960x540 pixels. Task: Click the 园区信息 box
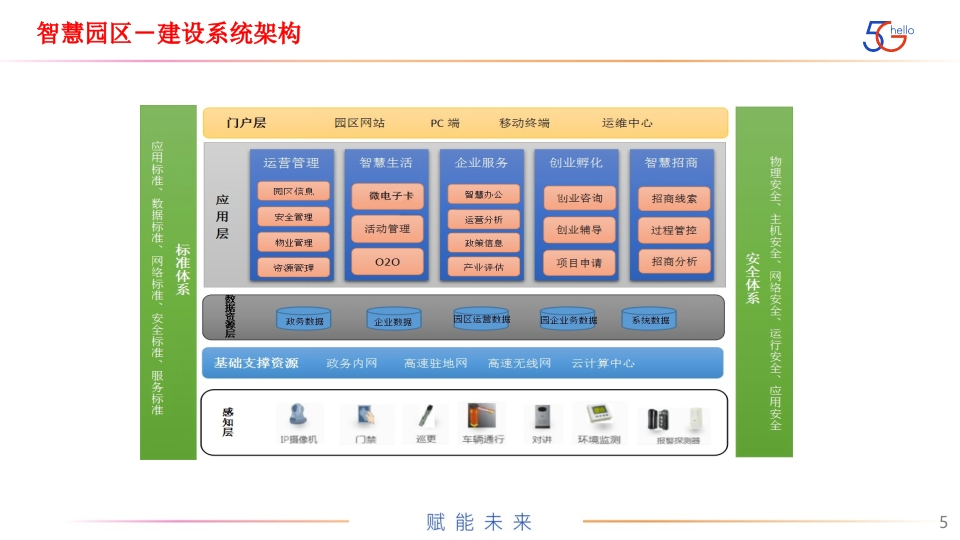(293, 191)
